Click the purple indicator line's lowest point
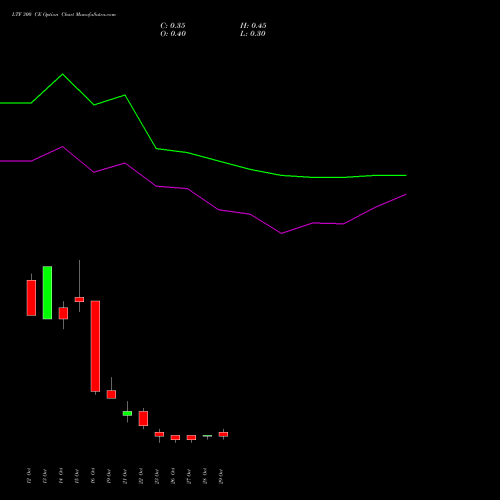 (282, 233)
